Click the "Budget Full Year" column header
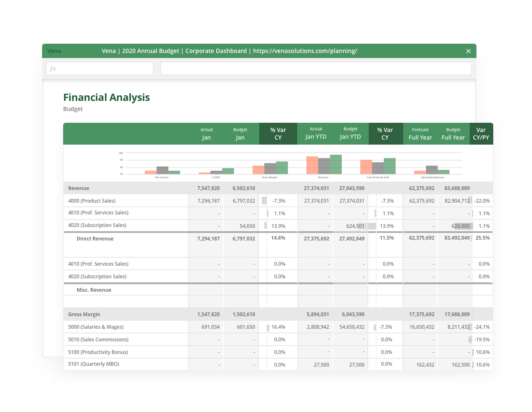Screen dimensions: 532x412 pos(453,133)
